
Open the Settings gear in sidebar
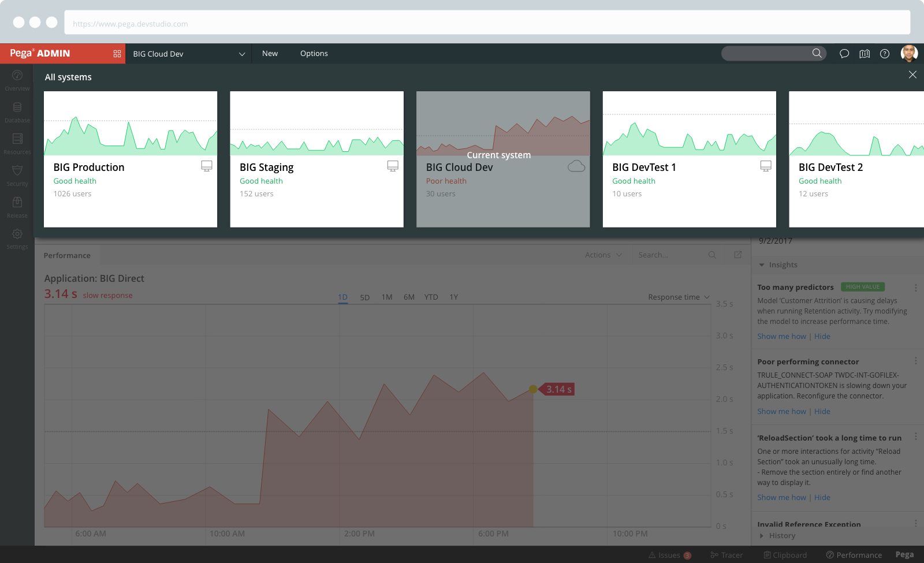coord(17,234)
